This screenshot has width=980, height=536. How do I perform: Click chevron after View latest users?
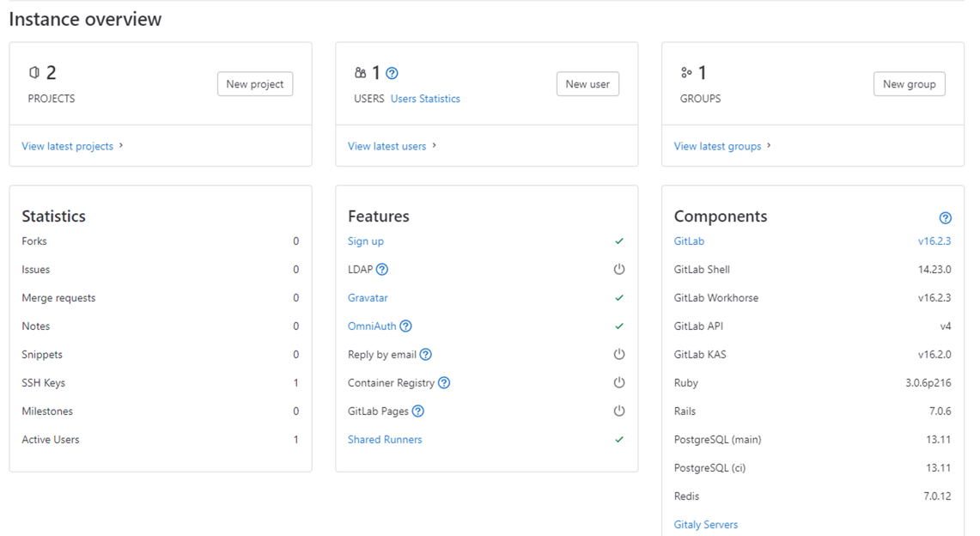435,145
